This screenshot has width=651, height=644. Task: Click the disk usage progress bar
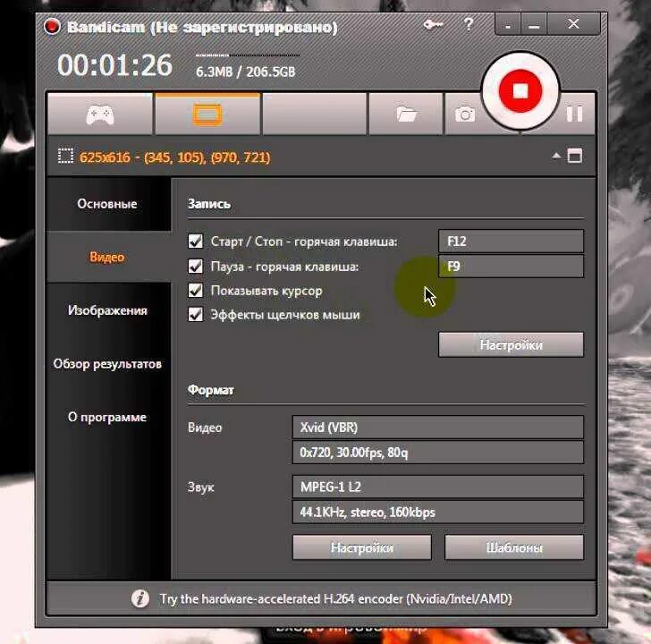click(248, 55)
